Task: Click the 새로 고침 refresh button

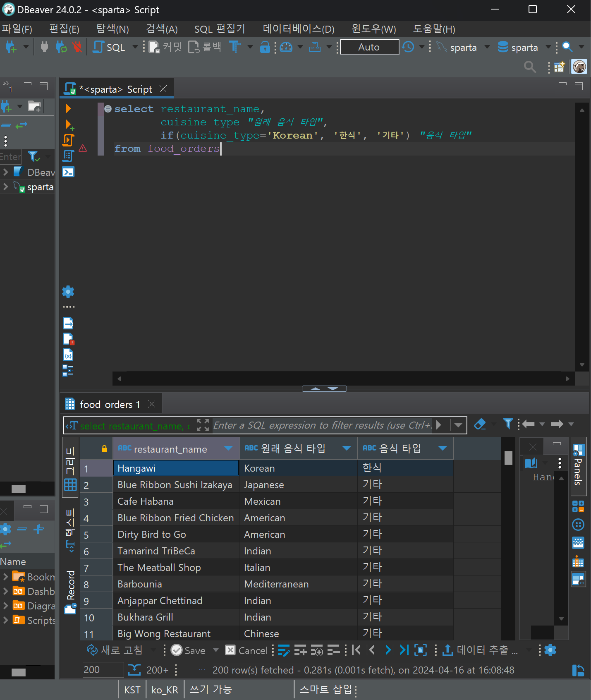Action: [x=115, y=650]
